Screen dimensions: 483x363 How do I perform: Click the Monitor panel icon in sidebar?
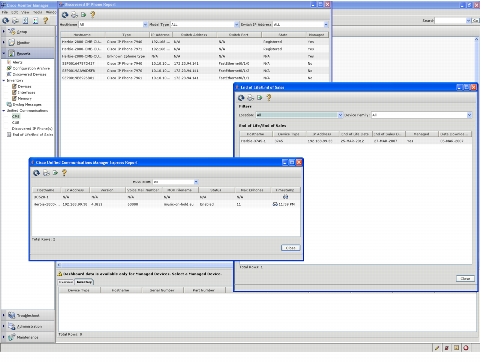click(x=12, y=42)
